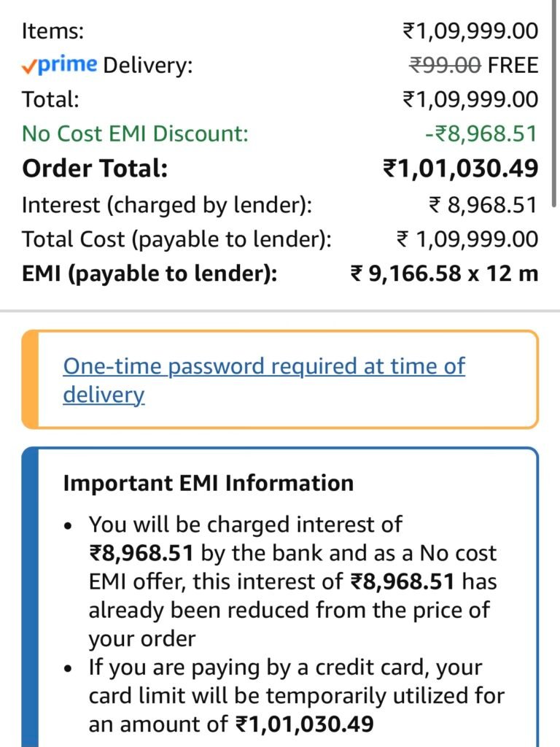Open the one-time password delivery link
Image resolution: width=560 pixels, height=747 pixels.
pyautogui.click(x=263, y=380)
